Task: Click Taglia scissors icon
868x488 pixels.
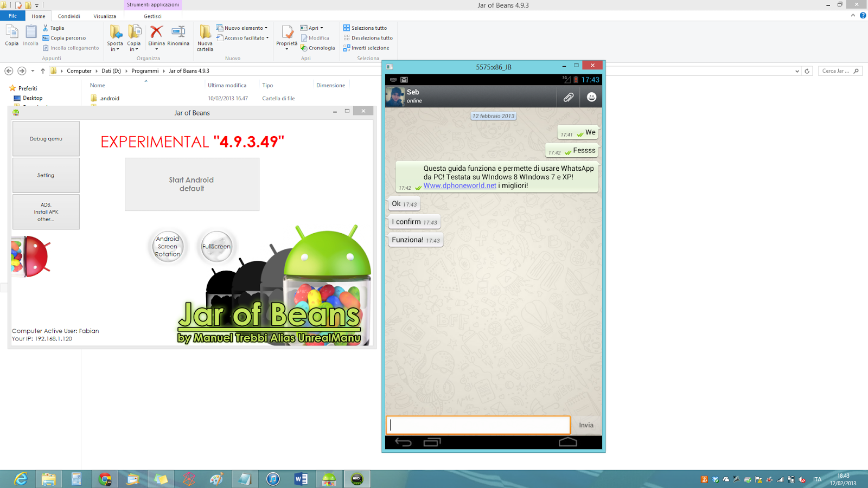Action: click(x=46, y=28)
